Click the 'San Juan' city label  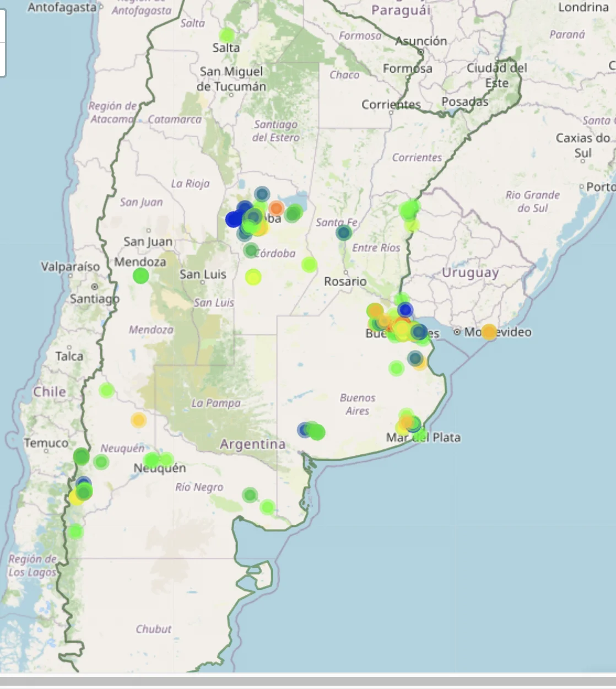[148, 242]
